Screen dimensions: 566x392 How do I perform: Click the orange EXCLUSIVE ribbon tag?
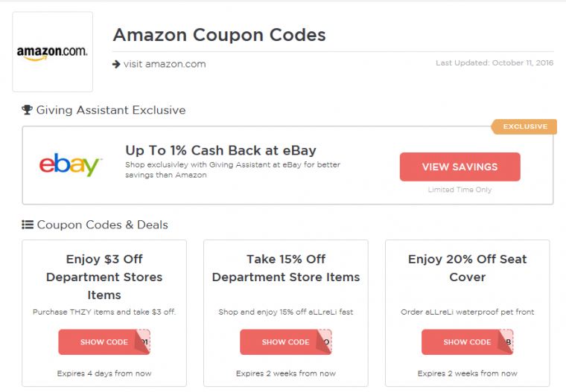[x=524, y=126]
